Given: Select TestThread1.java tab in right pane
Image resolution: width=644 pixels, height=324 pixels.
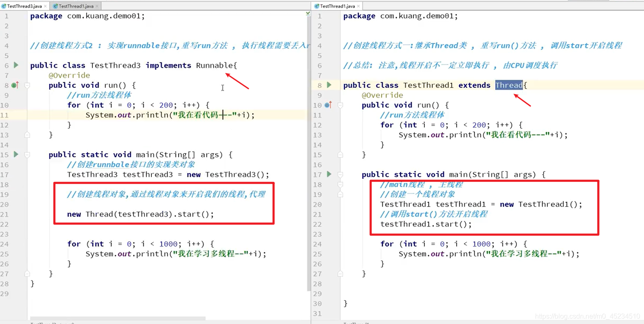Looking at the screenshot, I should click(x=337, y=6).
